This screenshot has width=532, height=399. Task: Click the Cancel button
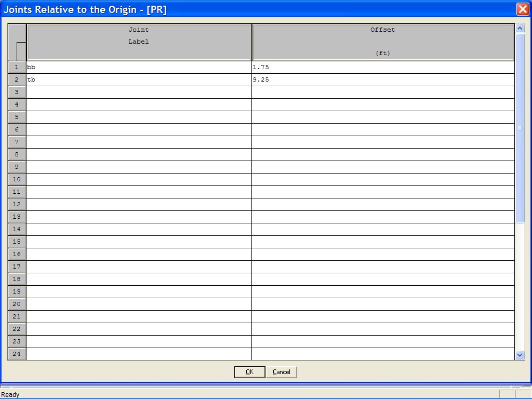[281, 372]
